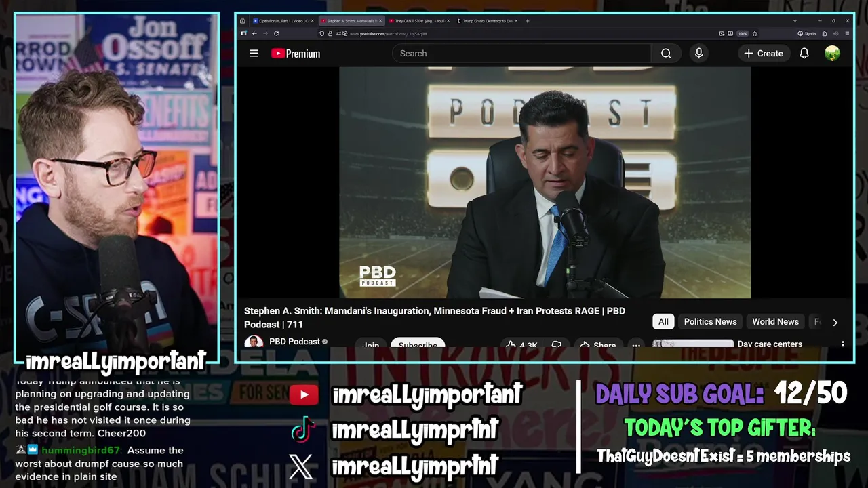The image size is (868, 488).
Task: Go forward in the browser
Action: point(265,33)
